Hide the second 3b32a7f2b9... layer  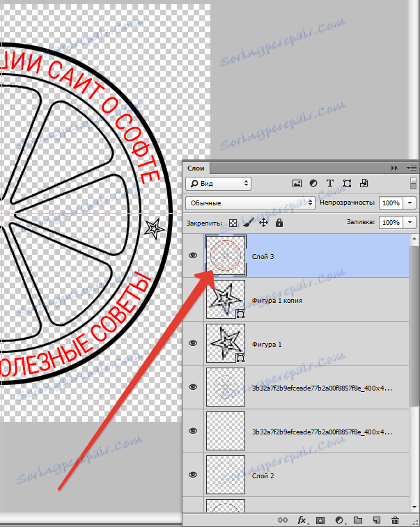coord(193,431)
